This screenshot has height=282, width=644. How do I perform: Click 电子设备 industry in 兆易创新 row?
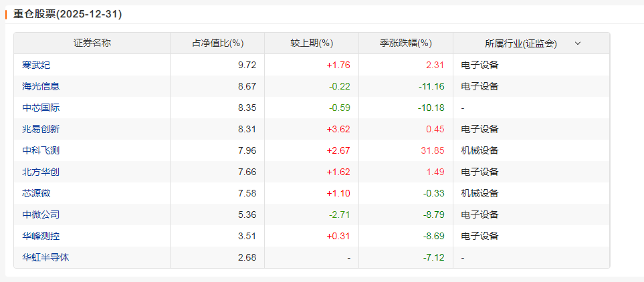[479, 129]
